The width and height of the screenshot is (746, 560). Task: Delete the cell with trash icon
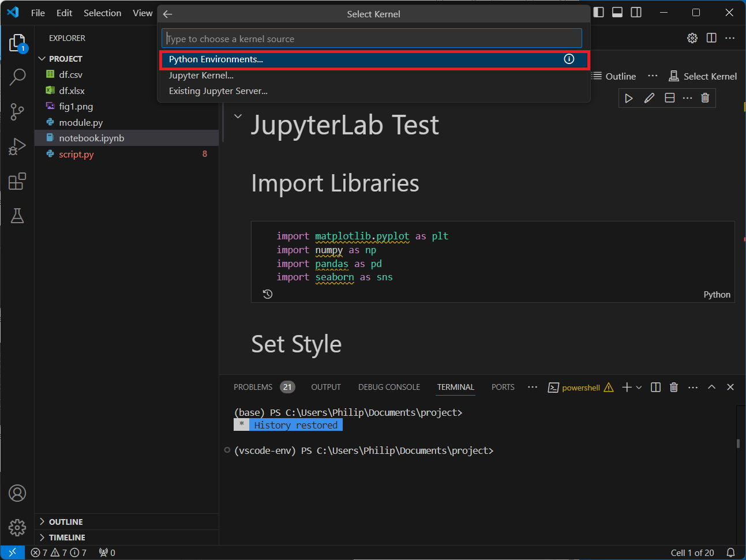coord(705,98)
